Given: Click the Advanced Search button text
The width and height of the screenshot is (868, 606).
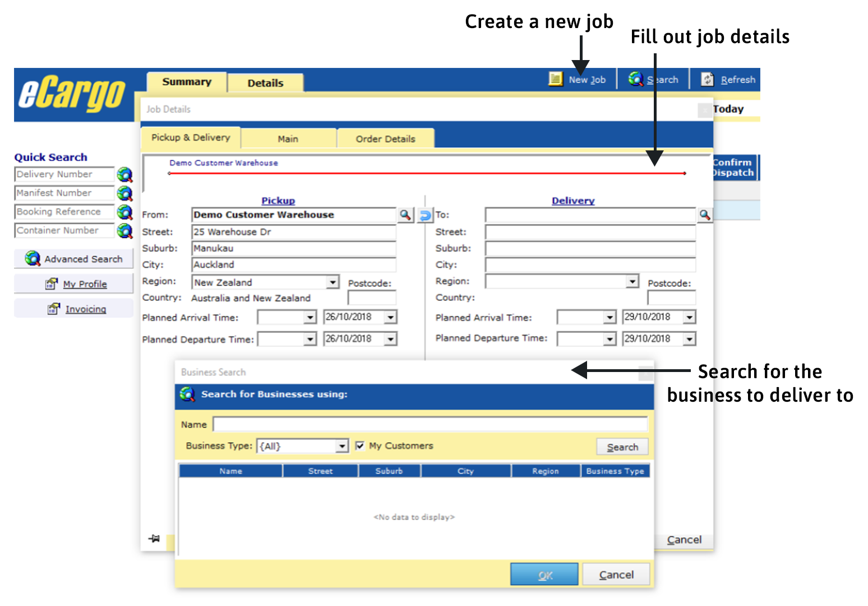Looking at the screenshot, I should pos(84,259).
